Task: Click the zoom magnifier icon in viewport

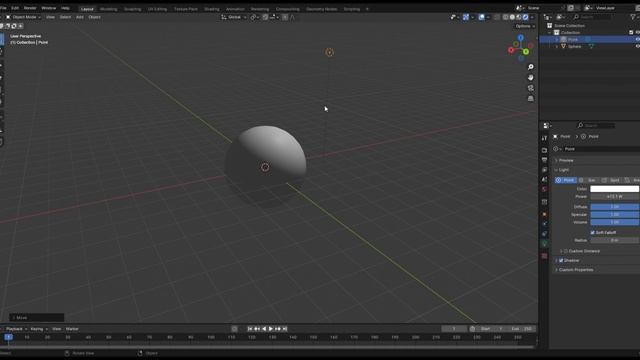Action: point(530,67)
